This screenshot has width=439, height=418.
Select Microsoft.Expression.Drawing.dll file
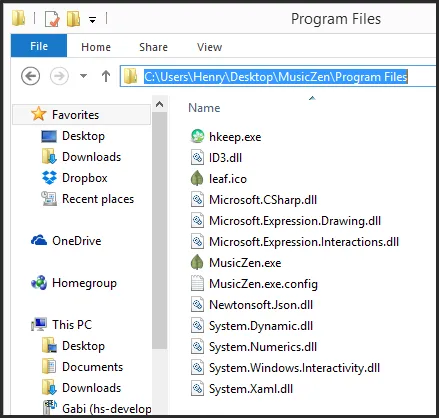[295, 221]
